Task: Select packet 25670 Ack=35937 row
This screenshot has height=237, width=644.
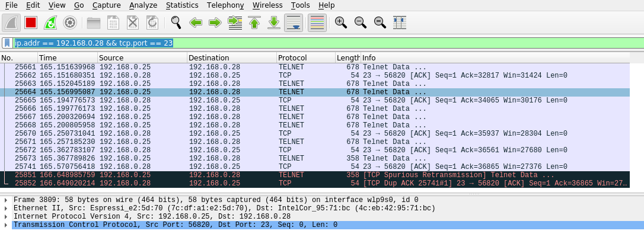Action: (x=315, y=134)
